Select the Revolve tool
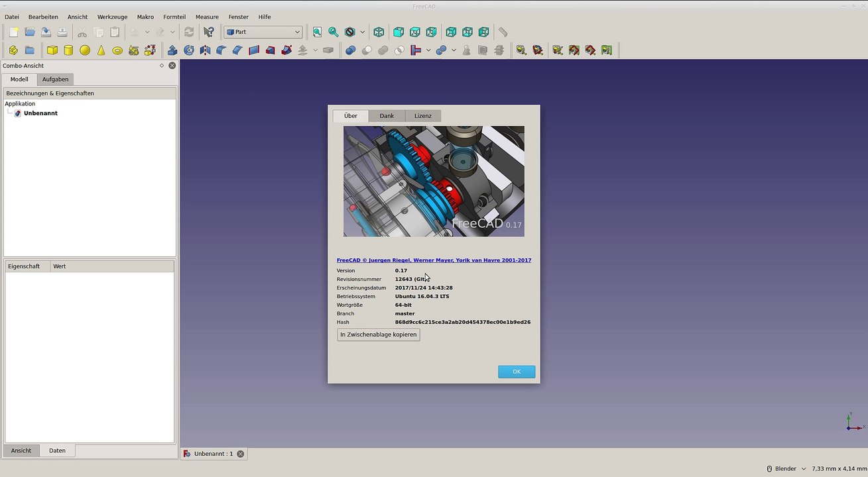Viewport: 868px width, 477px height. pos(189,50)
